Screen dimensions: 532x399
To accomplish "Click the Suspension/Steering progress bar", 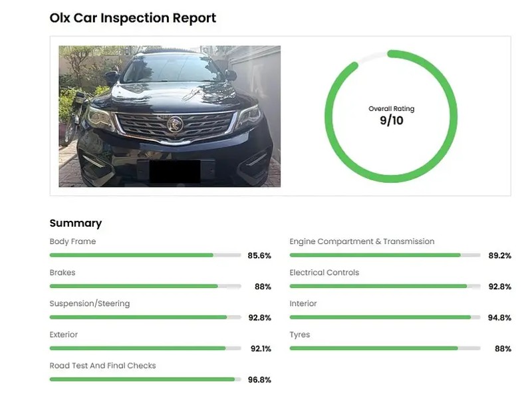I will pyautogui.click(x=145, y=317).
